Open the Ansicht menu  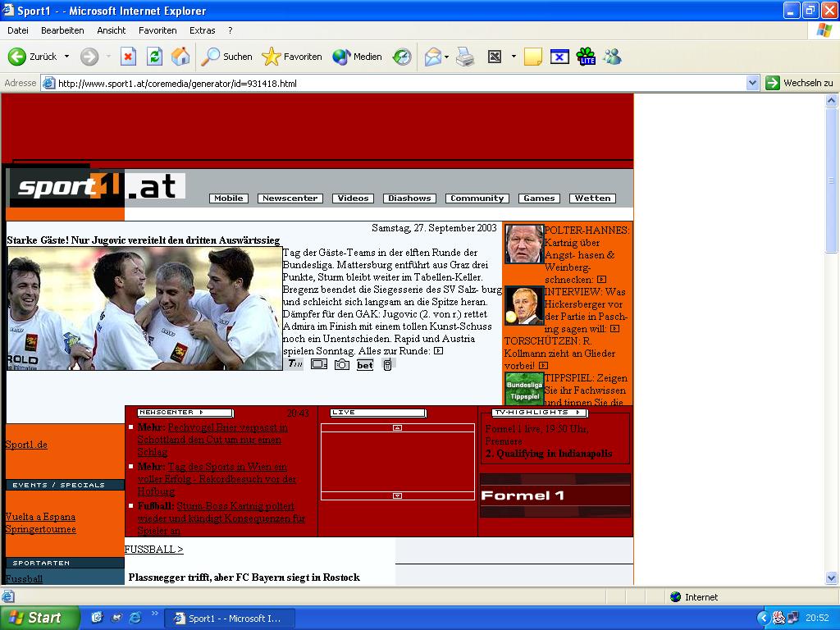tap(112, 30)
